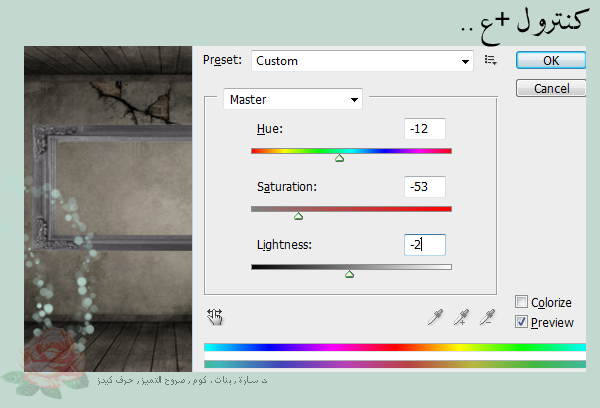The width and height of the screenshot is (600, 408).
Task: Click the OK button
Action: point(550,60)
